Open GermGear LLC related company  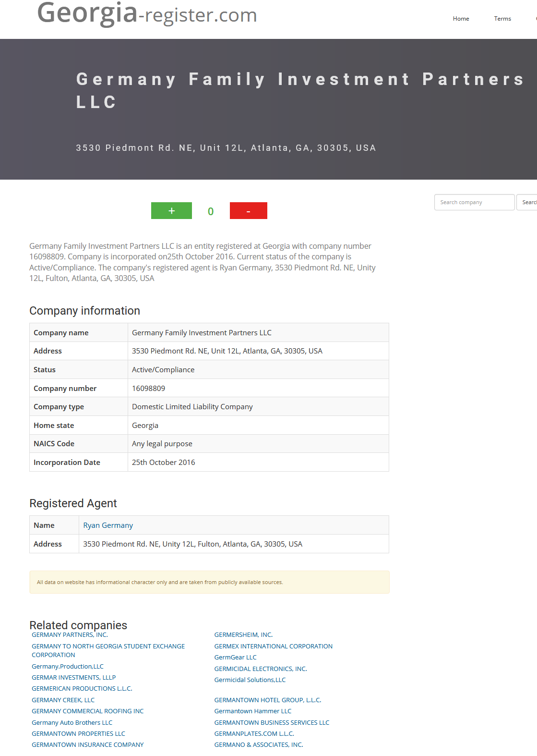click(x=236, y=658)
